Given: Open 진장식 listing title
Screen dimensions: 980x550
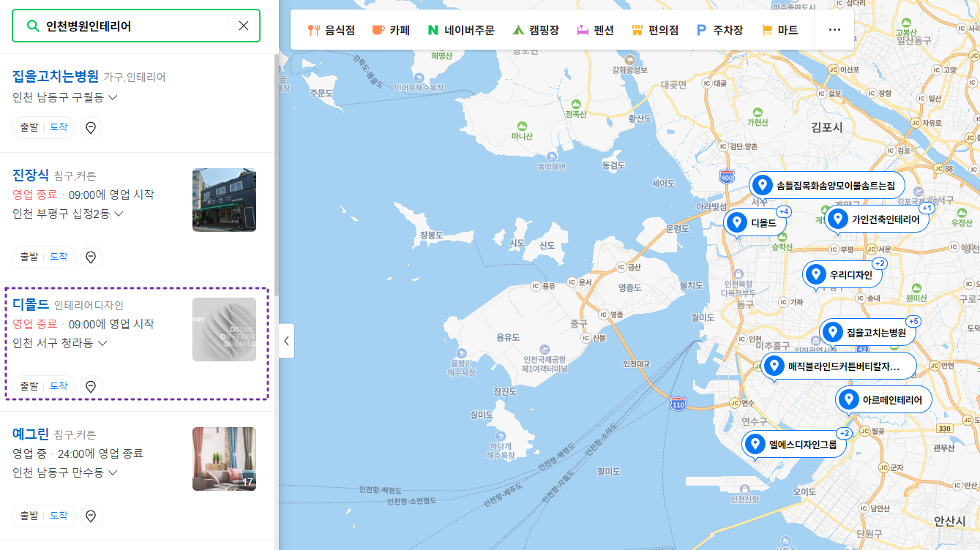Looking at the screenshot, I should tap(31, 175).
